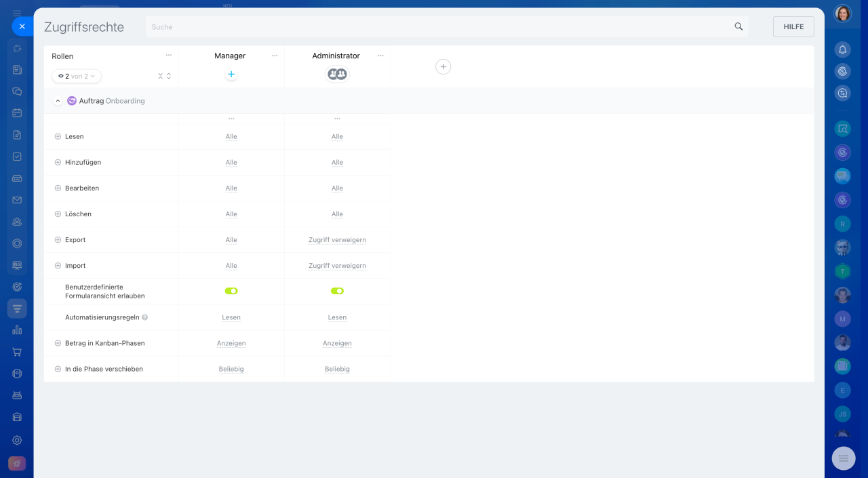Open the tasks checkmark icon in left sidebar

pyautogui.click(x=17, y=157)
